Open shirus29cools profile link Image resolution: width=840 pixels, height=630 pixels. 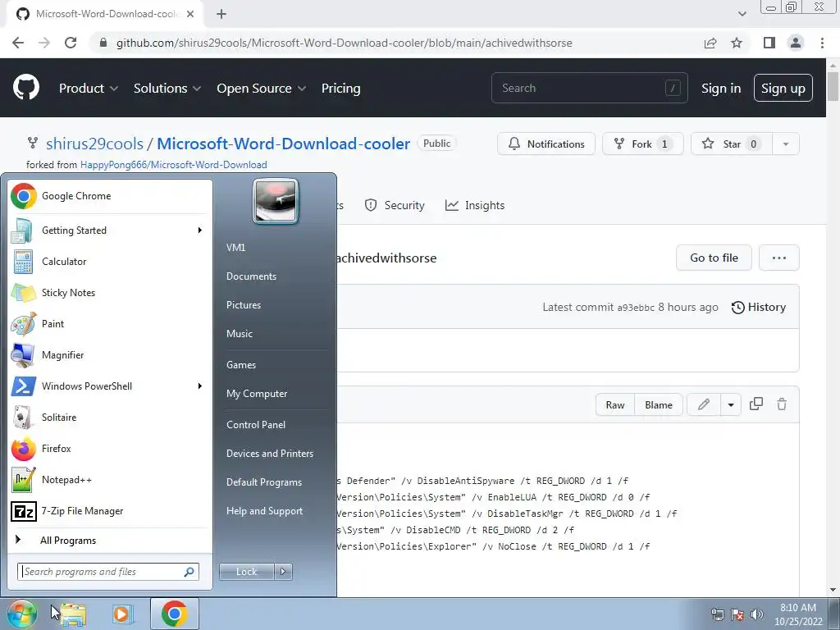[x=94, y=144]
